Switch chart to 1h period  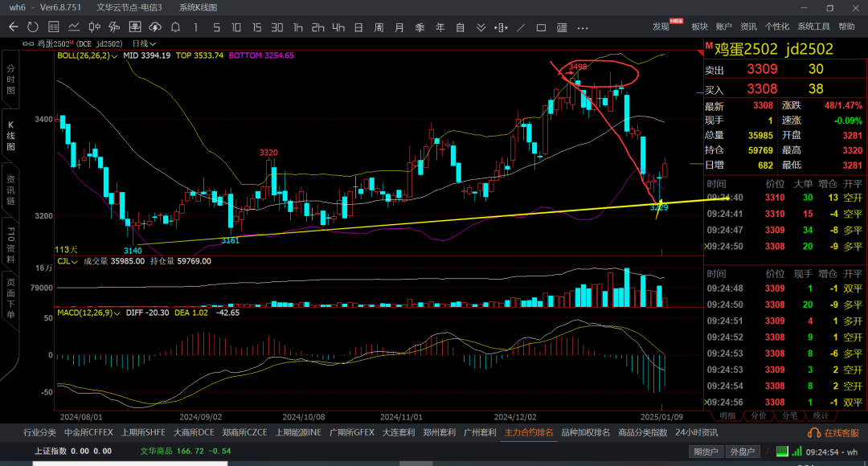(297, 27)
